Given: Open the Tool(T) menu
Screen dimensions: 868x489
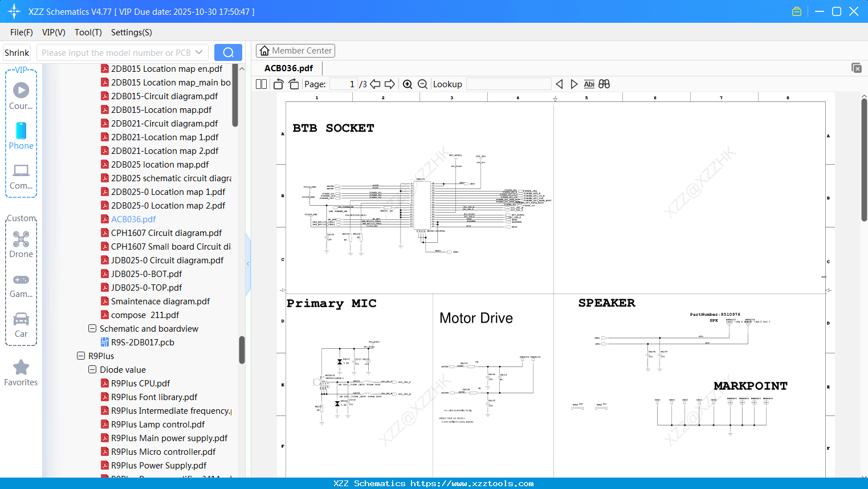Looking at the screenshot, I should [88, 32].
